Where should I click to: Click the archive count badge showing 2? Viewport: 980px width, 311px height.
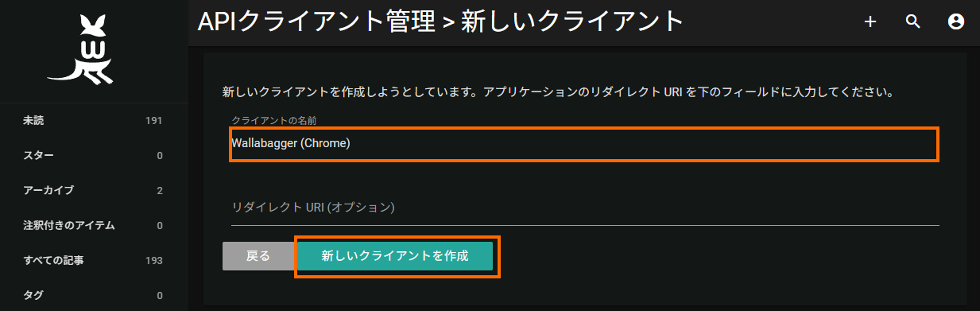point(160,191)
